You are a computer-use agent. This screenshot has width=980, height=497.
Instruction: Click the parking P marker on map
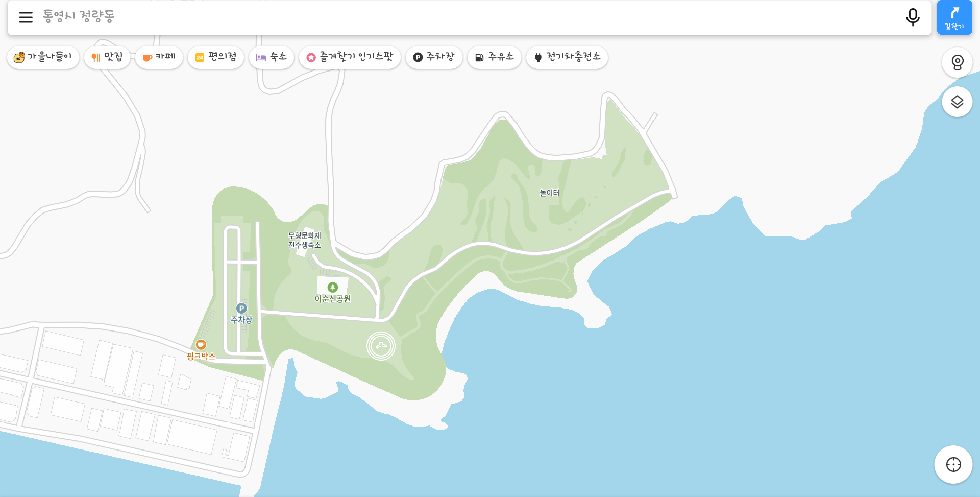point(241,308)
